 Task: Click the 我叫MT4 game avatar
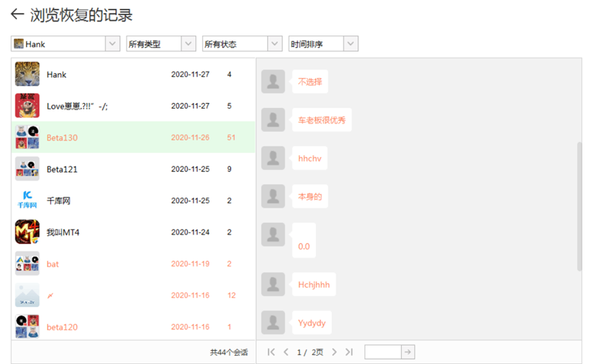pyautogui.click(x=27, y=232)
